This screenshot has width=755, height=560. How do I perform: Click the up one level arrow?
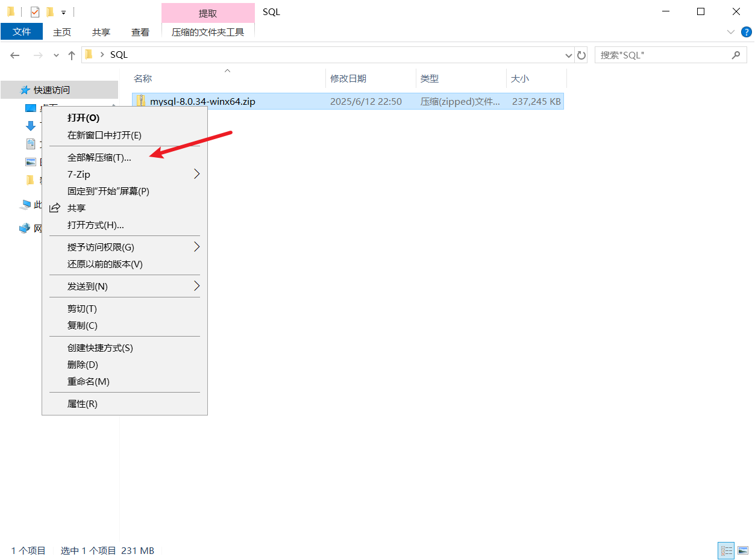(x=72, y=55)
